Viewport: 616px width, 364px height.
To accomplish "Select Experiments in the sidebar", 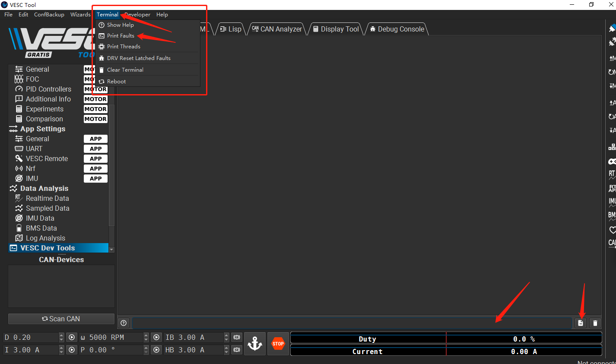I will 44,109.
